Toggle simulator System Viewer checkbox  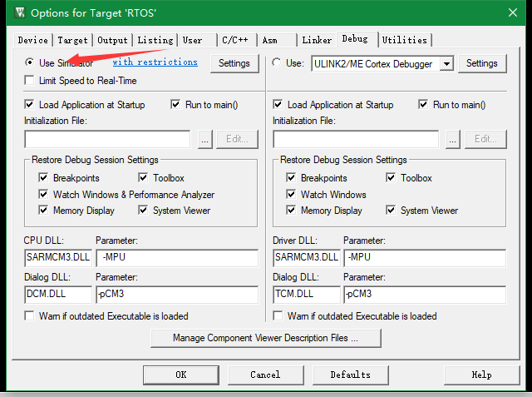click(x=143, y=211)
